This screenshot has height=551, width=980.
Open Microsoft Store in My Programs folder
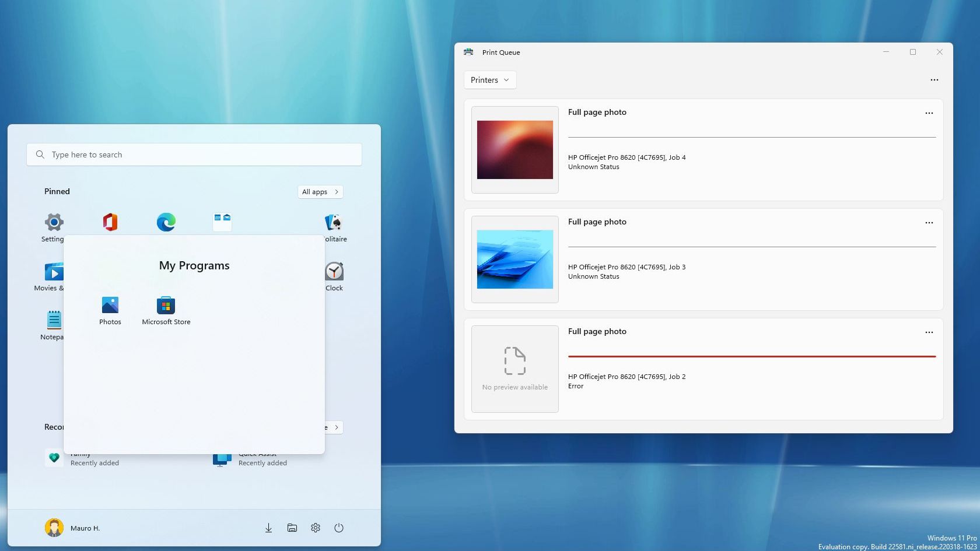(x=166, y=311)
